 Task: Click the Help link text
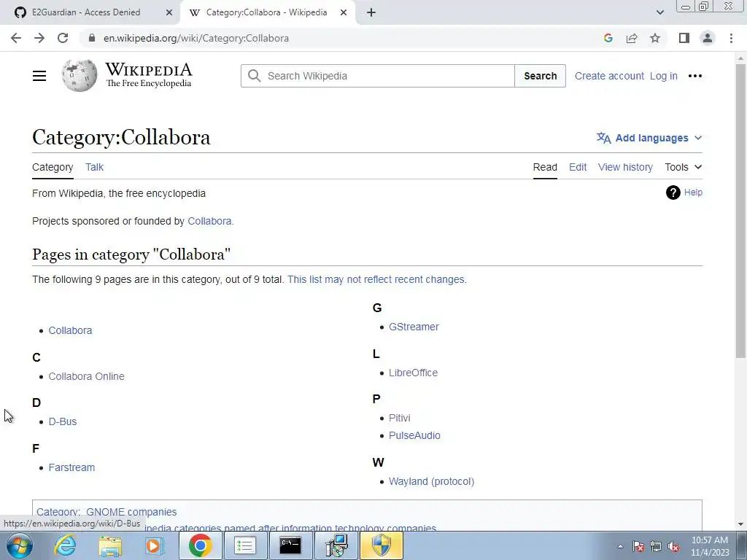click(x=693, y=192)
